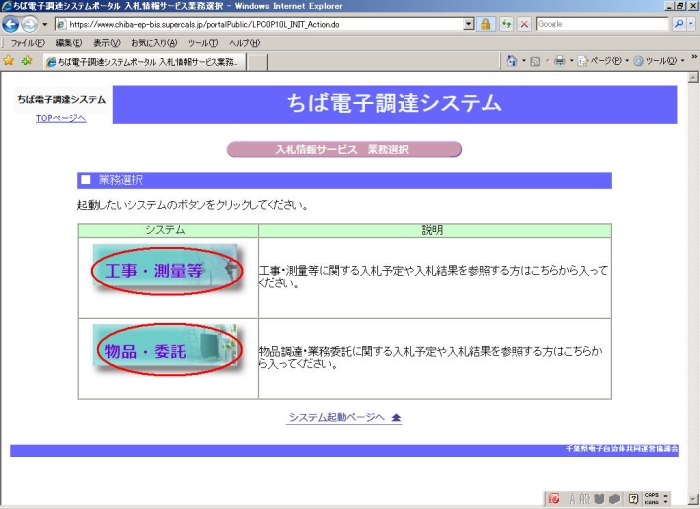Viewport: 700px width, 509px height.
Task: Click the Add to Favorites icon
Action: (x=27, y=60)
